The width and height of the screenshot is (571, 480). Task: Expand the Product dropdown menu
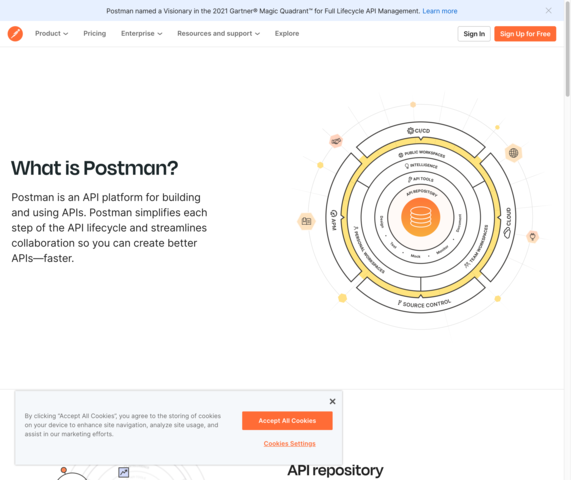tap(51, 34)
